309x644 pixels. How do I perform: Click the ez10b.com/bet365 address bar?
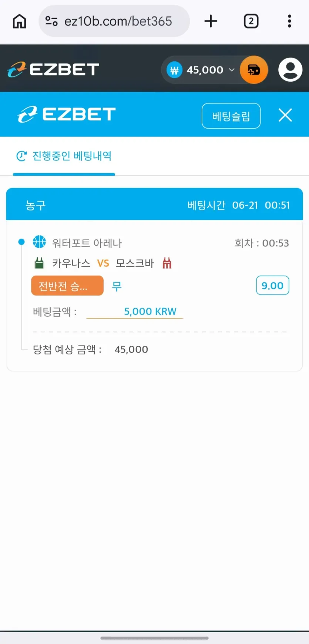(114, 21)
